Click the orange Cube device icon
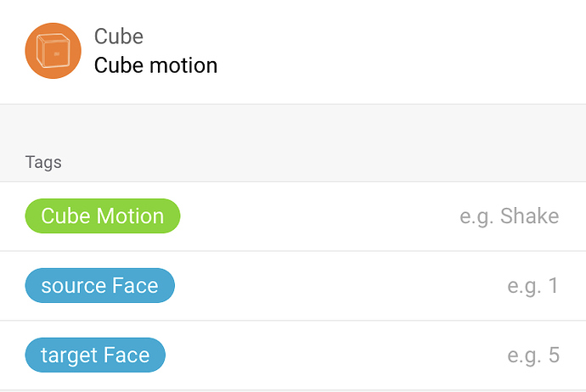The height and width of the screenshot is (392, 586). [54, 51]
